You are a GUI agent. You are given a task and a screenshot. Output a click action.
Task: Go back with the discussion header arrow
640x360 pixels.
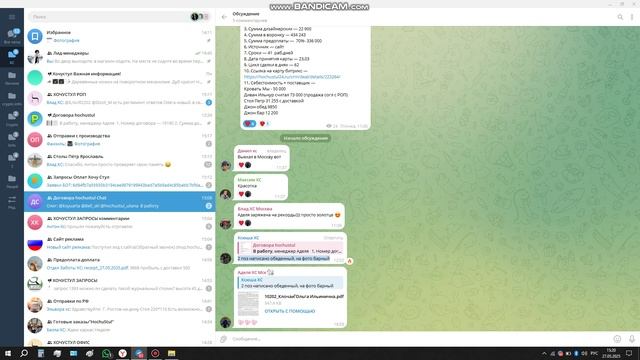coord(224,17)
